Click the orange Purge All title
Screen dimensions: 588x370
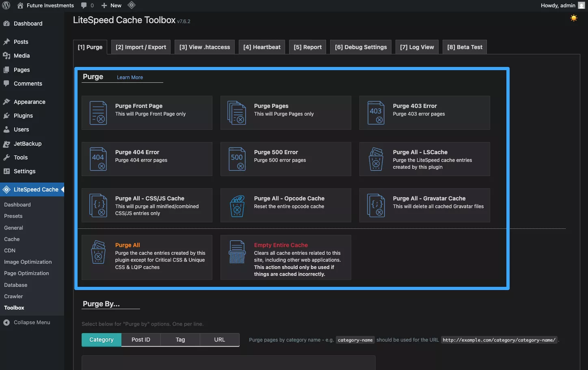[128, 245]
